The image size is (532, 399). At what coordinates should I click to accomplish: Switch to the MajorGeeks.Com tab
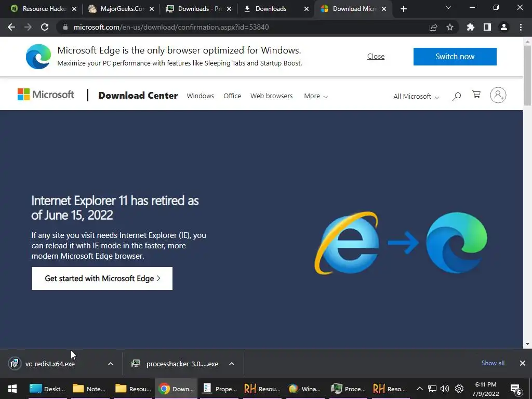coord(122,9)
